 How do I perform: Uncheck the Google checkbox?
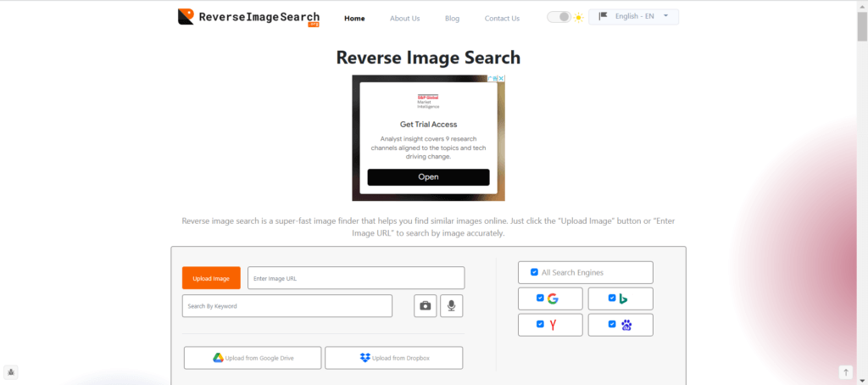(540, 298)
